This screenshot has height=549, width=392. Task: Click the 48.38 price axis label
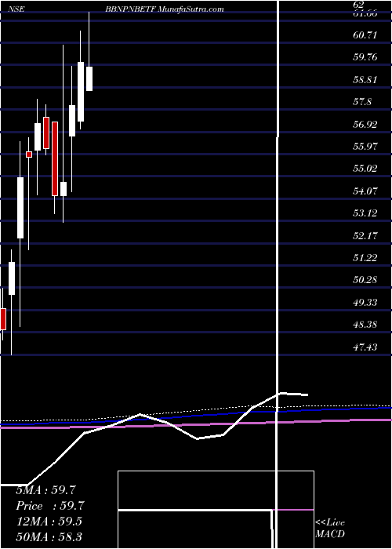coord(365,324)
